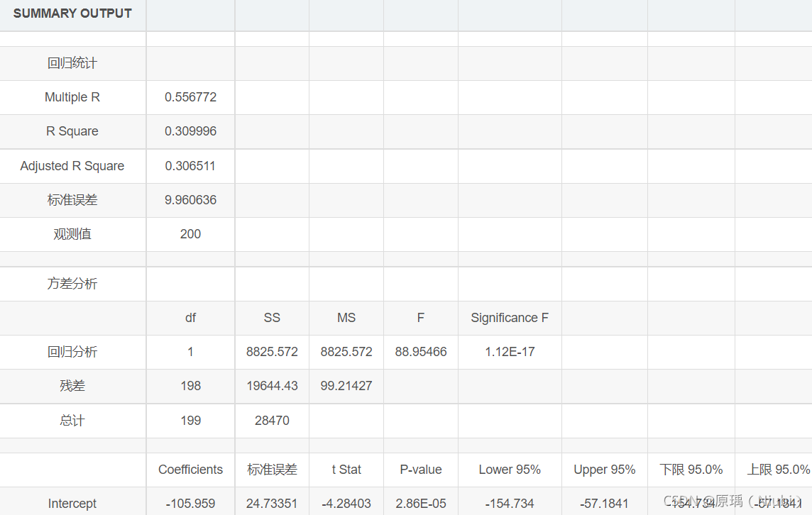Image resolution: width=812 pixels, height=515 pixels.
Task: Click the Intercept coefficient -105.959
Action: (x=190, y=504)
